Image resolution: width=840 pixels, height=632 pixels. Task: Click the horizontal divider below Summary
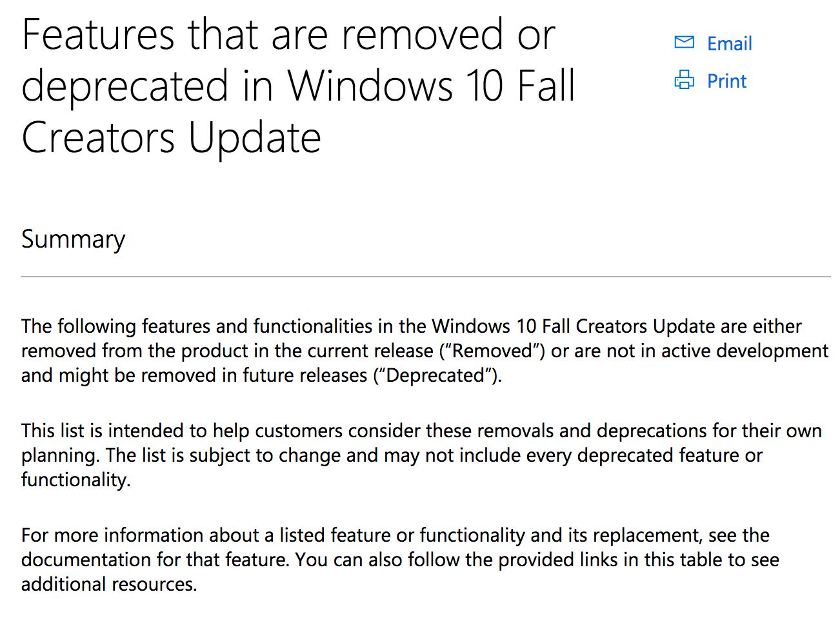[425, 277]
